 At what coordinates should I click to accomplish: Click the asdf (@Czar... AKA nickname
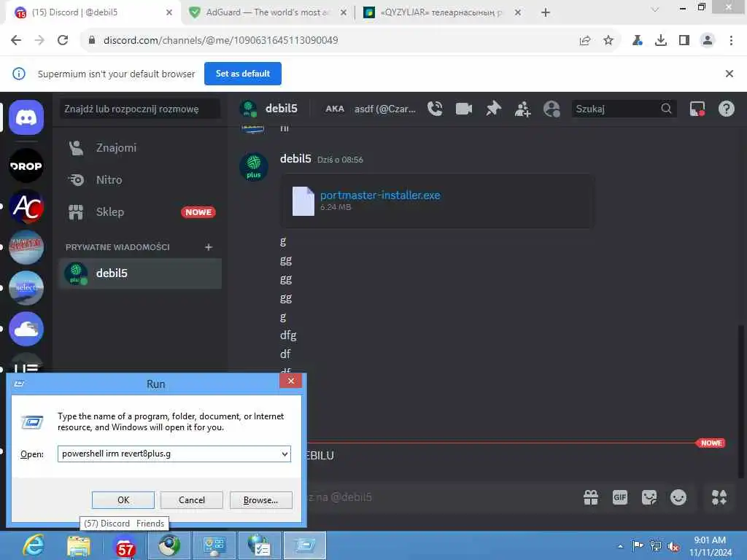(x=384, y=109)
